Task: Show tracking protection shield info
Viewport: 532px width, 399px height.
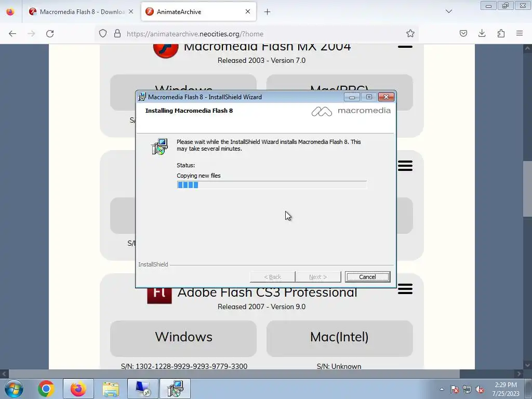Action: [x=103, y=34]
